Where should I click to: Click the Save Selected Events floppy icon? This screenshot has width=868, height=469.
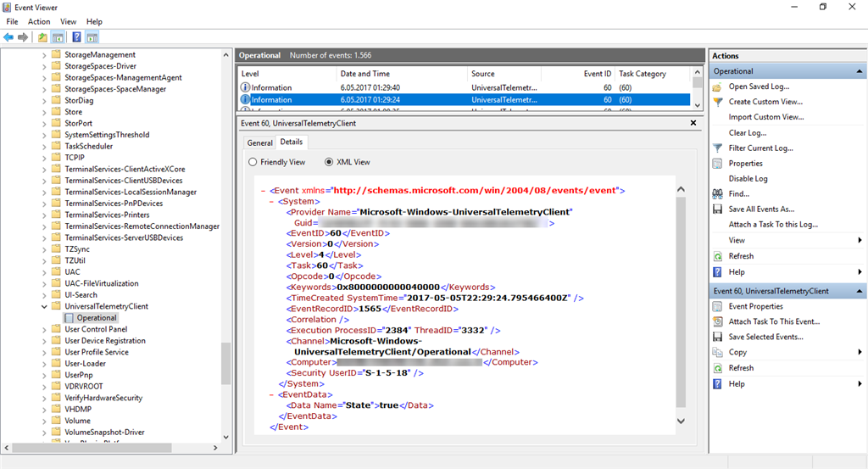717,337
